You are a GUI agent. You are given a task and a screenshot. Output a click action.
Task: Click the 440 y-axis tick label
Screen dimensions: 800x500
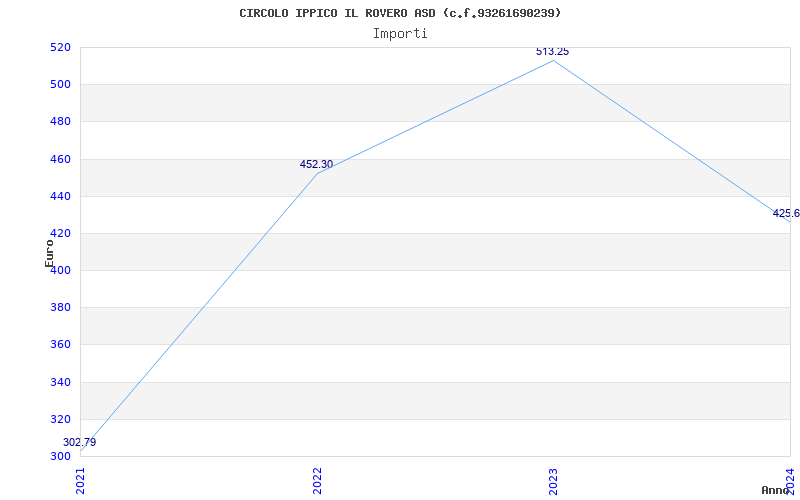[x=59, y=196]
